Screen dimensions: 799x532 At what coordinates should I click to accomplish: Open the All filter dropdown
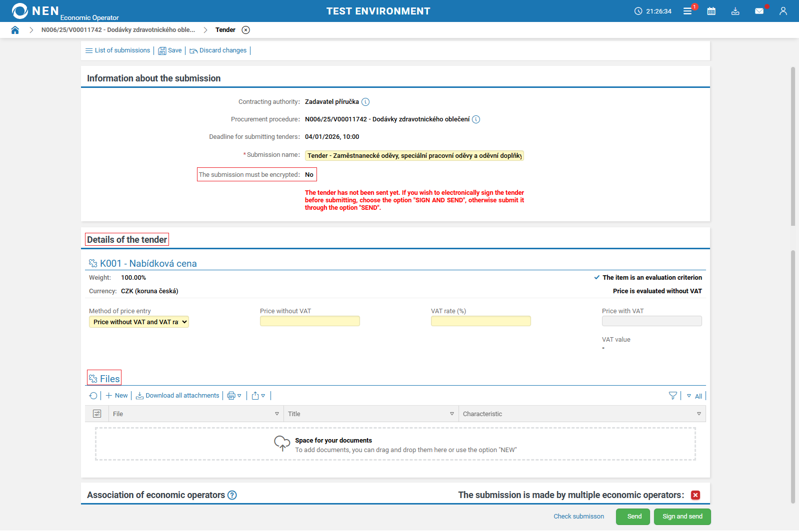[x=694, y=396]
